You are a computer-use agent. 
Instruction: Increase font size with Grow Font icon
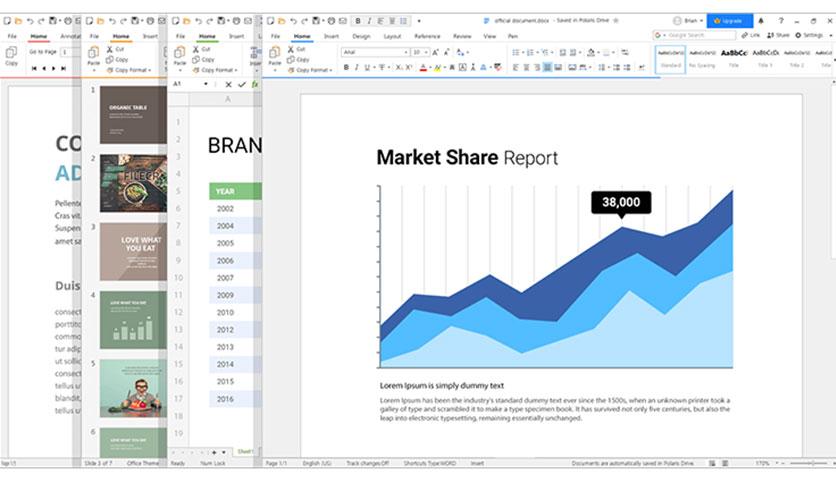point(436,52)
